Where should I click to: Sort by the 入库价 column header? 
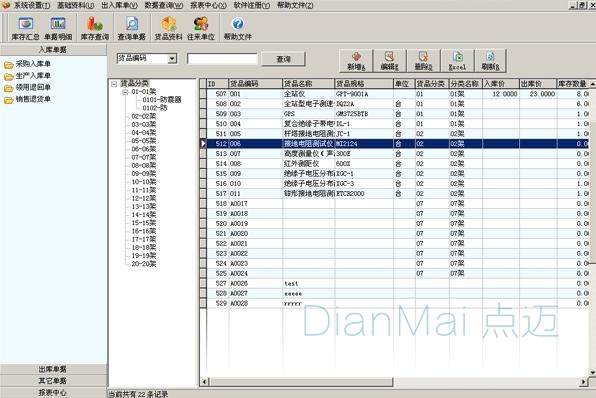(501, 84)
